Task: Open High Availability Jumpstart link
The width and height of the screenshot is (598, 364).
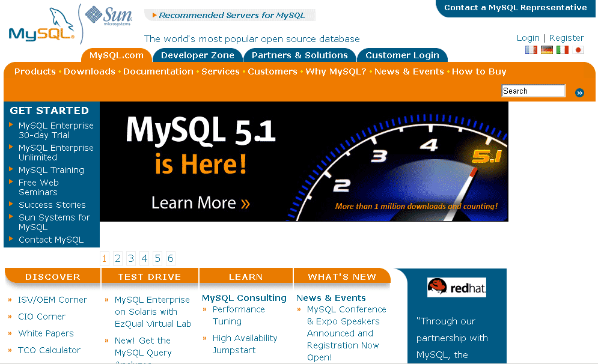Action: click(245, 344)
